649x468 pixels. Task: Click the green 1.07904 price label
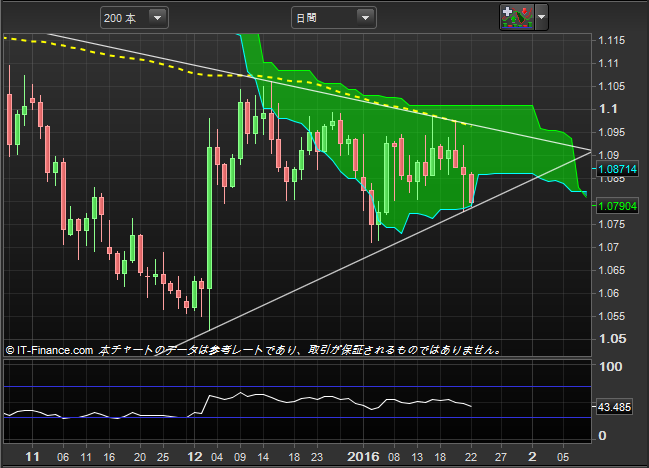[617, 206]
